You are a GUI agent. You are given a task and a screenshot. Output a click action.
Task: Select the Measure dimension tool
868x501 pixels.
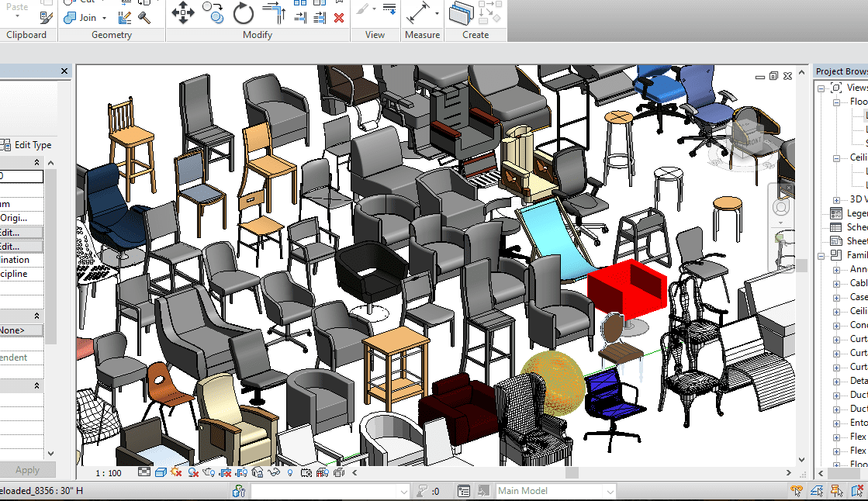point(419,12)
